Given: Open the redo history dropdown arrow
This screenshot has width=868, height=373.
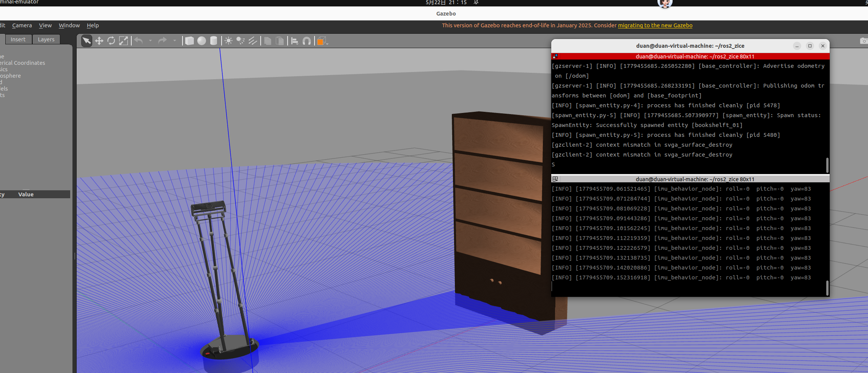Looking at the screenshot, I should [175, 41].
